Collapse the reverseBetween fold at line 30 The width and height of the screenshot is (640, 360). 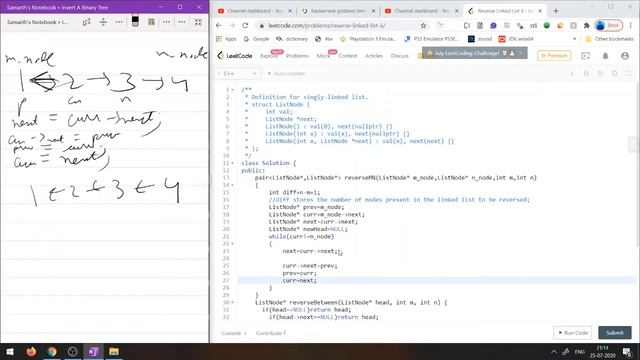233,303
